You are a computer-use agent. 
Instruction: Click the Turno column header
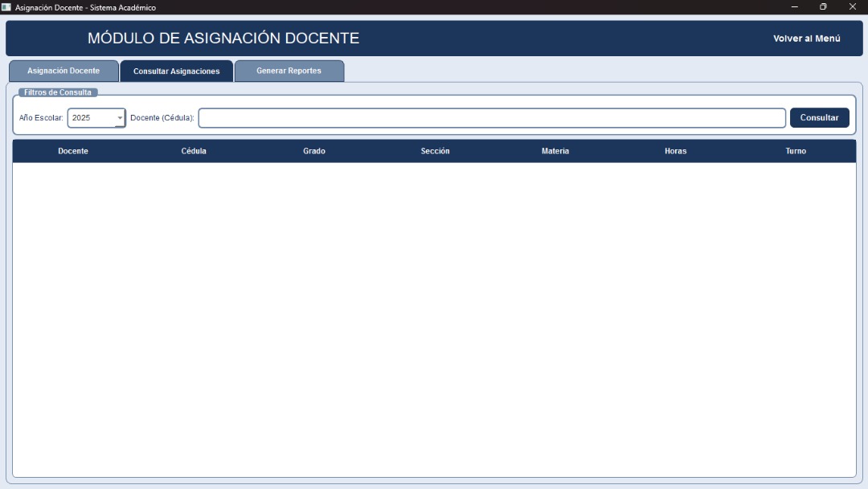tap(796, 151)
